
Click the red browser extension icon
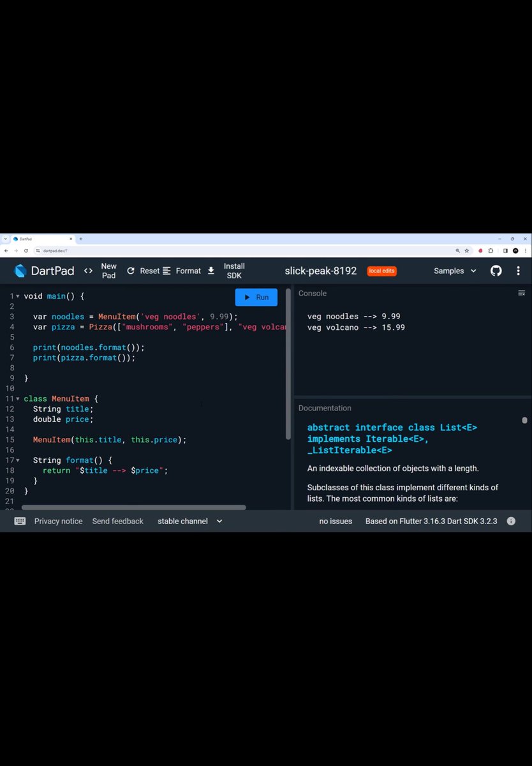coord(480,251)
